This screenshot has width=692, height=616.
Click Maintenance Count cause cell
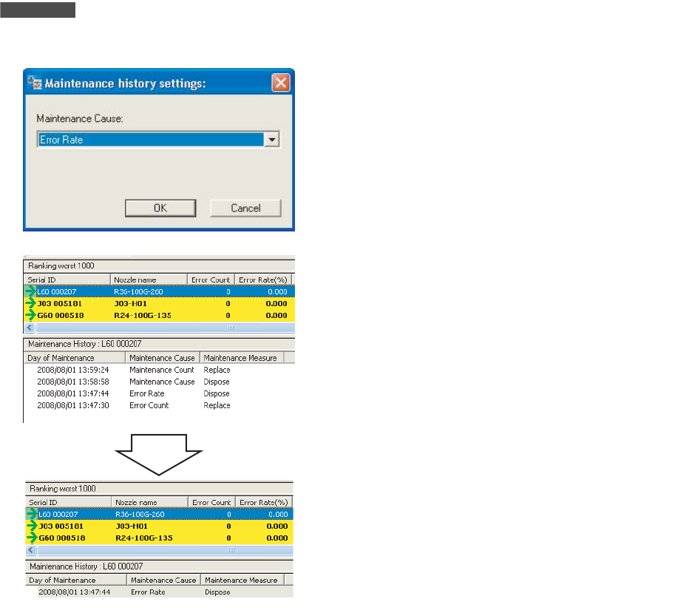coord(161,370)
